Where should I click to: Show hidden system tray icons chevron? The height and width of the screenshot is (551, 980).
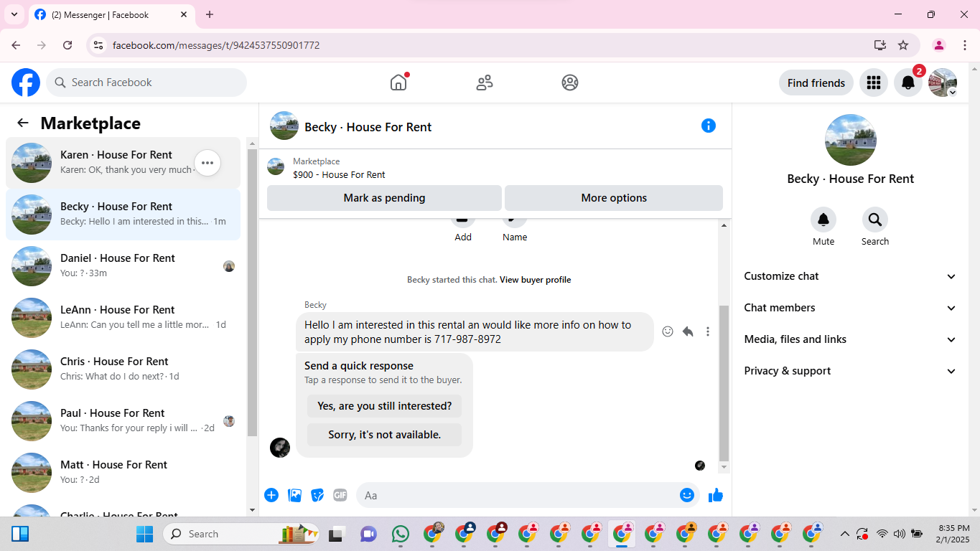coord(844,534)
